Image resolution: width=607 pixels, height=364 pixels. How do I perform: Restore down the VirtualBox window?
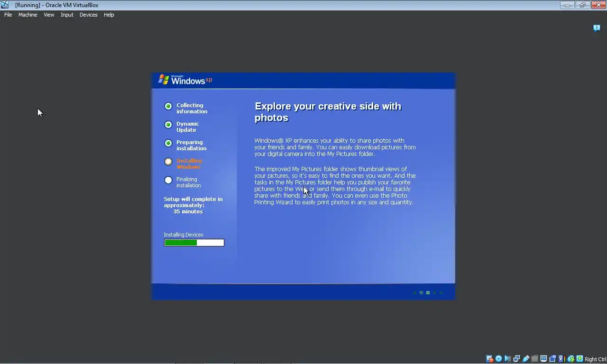point(582,5)
